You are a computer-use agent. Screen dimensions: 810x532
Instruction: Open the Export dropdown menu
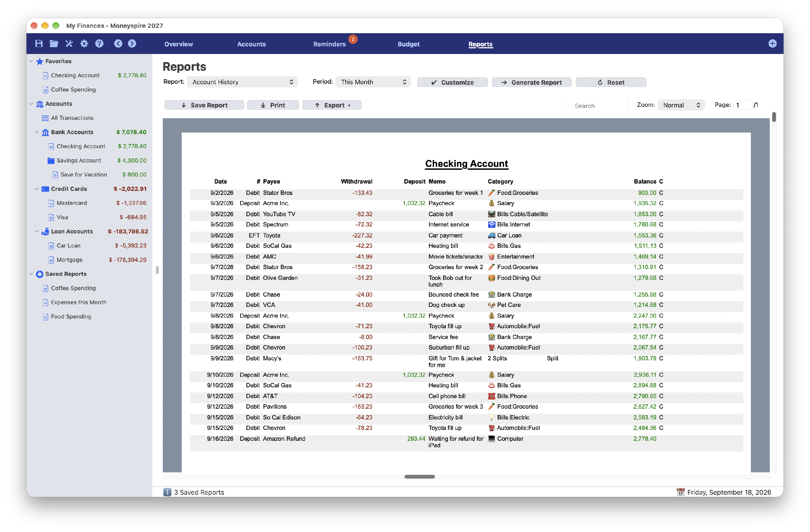[332, 105]
